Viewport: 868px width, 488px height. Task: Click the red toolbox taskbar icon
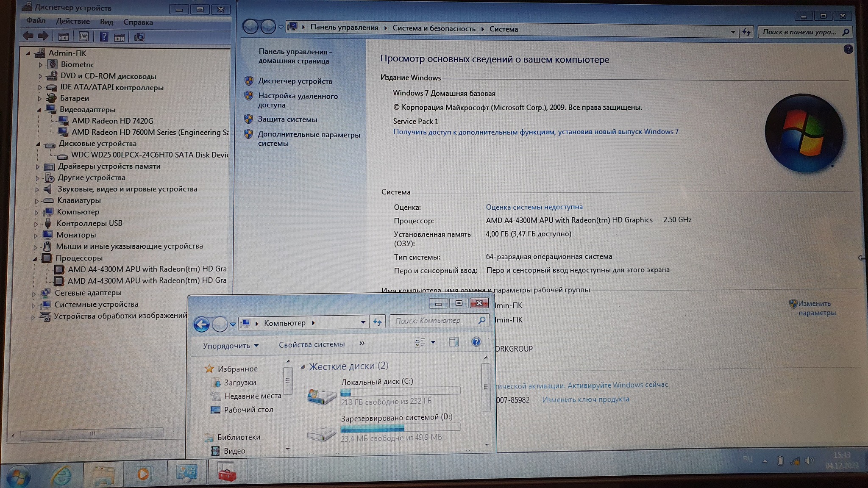pos(227,473)
